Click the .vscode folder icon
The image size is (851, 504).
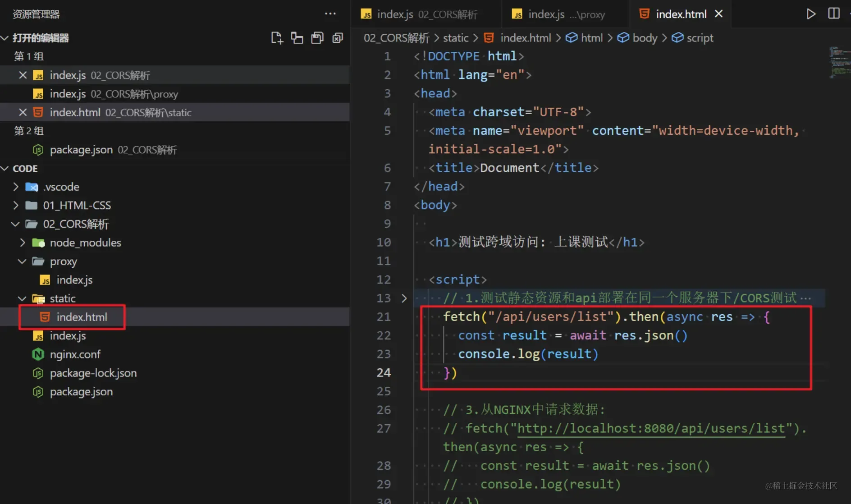point(32,187)
